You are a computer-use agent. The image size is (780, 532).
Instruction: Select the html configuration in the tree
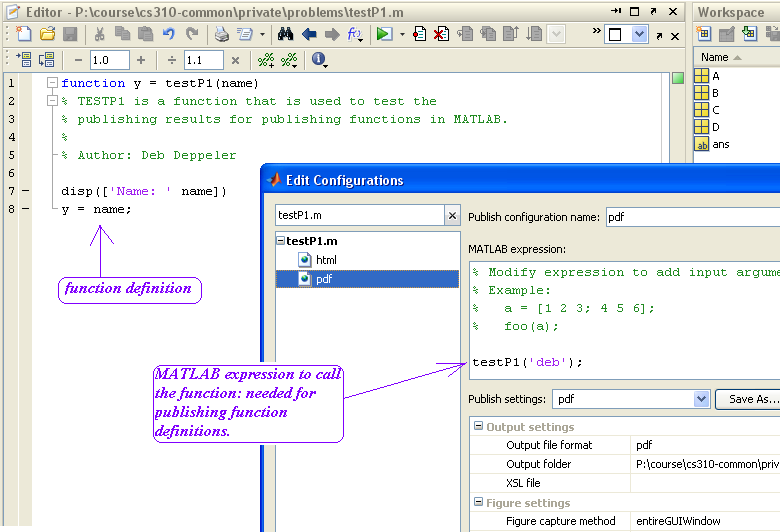pyautogui.click(x=326, y=260)
